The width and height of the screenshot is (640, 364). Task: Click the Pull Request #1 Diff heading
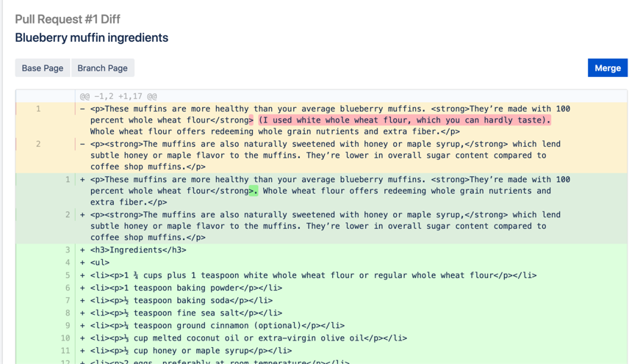pyautogui.click(x=68, y=19)
